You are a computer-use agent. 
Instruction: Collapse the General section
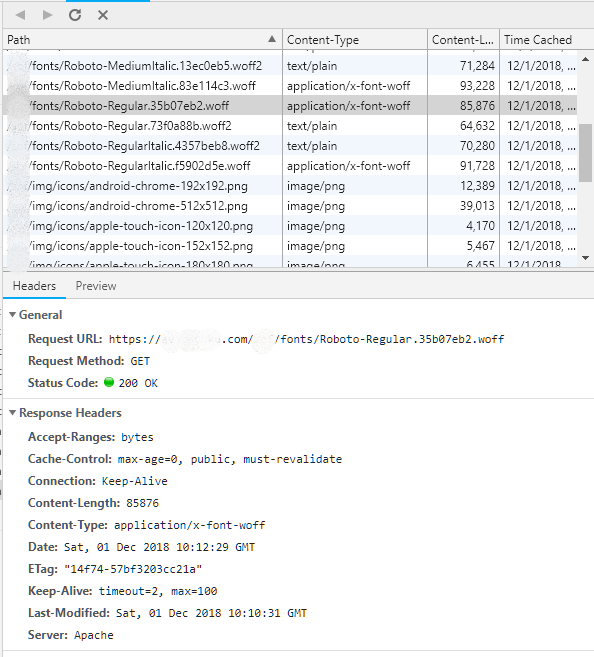pos(13,315)
